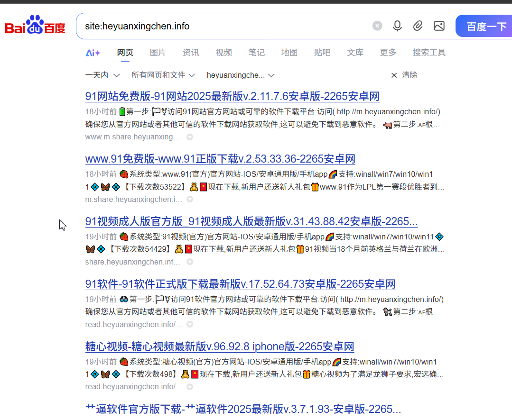
Task: Open the 所有网页和文件 file type dropdown
Action: tap(163, 75)
